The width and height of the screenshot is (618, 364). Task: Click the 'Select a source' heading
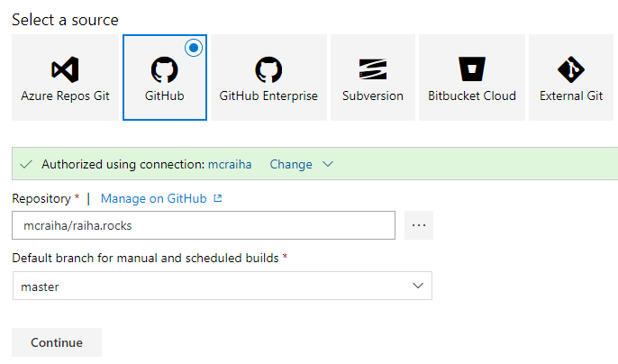[65, 20]
